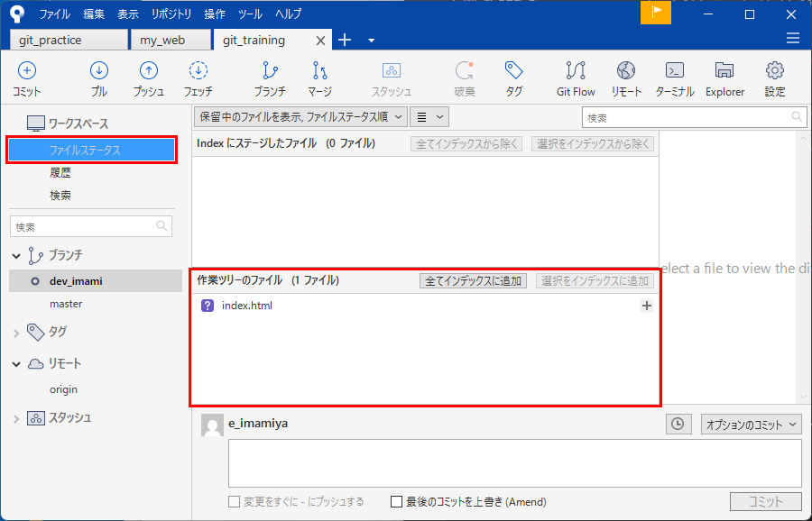Expand the スタッシュ section in sidebar
This screenshot has height=521, width=812.
pos(16,418)
